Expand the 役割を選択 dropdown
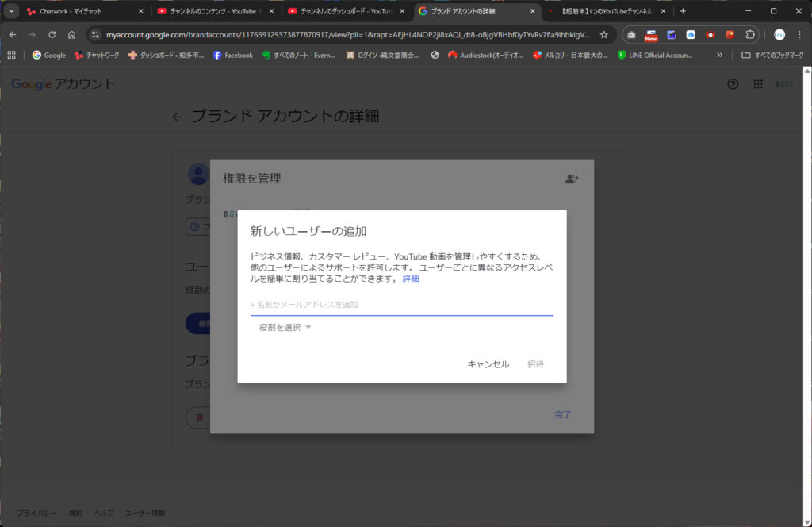Screen dimensions: 812x527 285,328
